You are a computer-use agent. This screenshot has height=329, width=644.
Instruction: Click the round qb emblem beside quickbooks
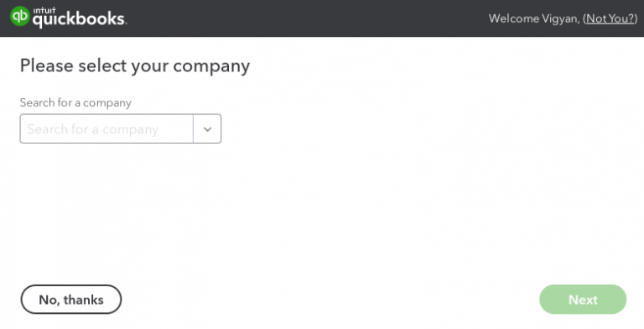pyautogui.click(x=20, y=17)
